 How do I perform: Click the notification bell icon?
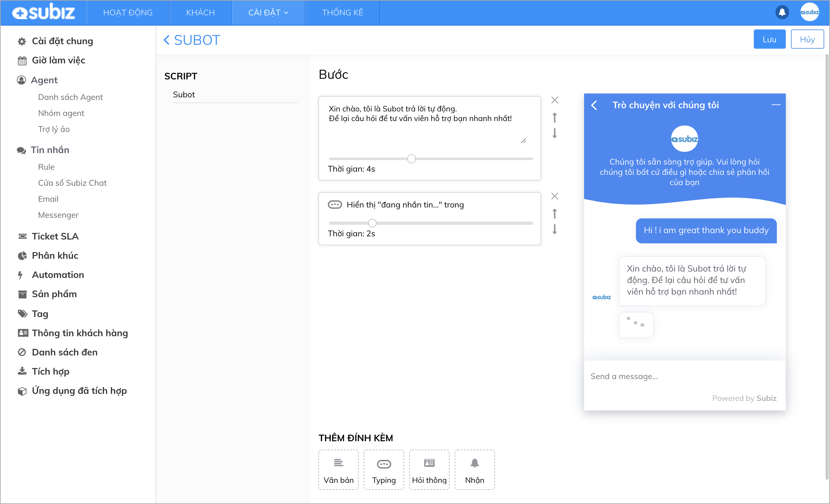(x=782, y=12)
